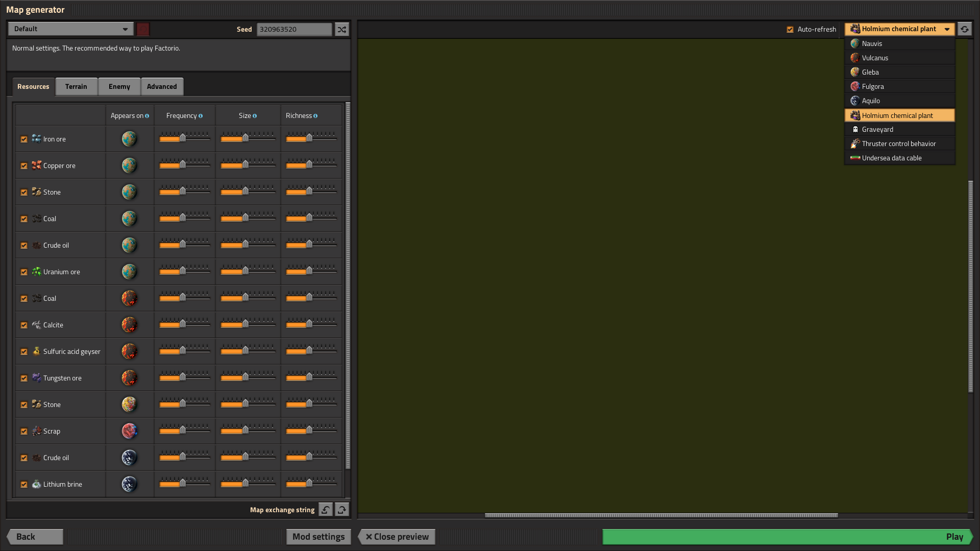The height and width of the screenshot is (551, 980).
Task: Click the Vulcanus planet icon in Calcite row
Action: (129, 325)
